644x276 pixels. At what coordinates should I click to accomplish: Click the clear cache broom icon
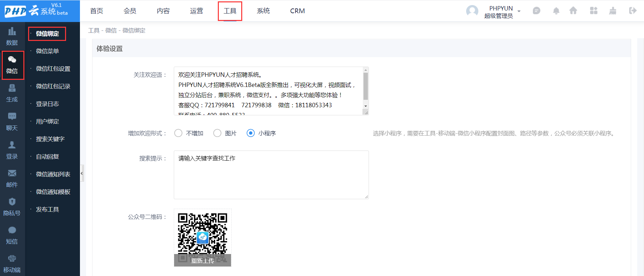point(613,11)
